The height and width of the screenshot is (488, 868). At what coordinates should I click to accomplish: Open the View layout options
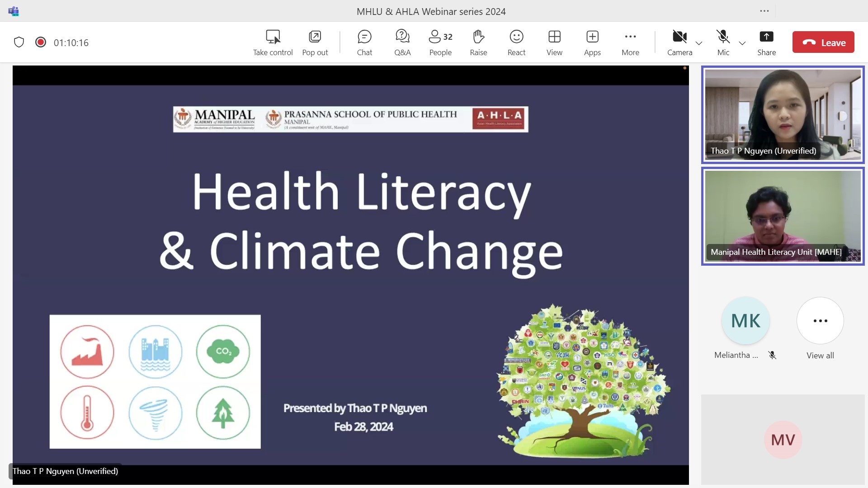(554, 42)
